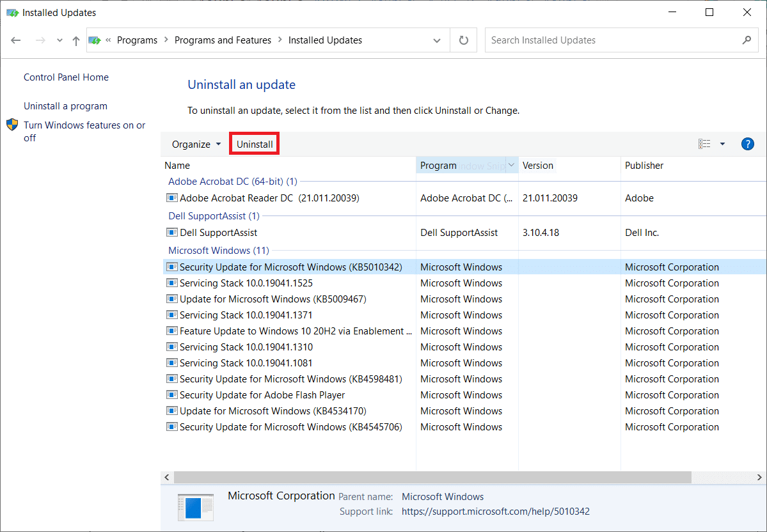Click the Uninstall a program link
Screen dimensions: 767x532
click(x=65, y=106)
